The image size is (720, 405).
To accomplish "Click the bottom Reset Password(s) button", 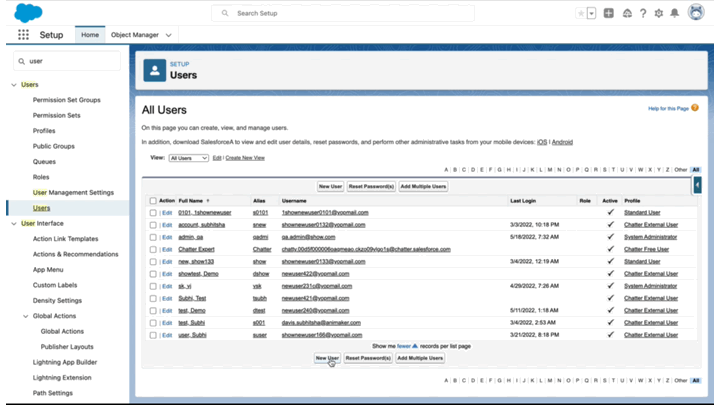I will pos(368,358).
